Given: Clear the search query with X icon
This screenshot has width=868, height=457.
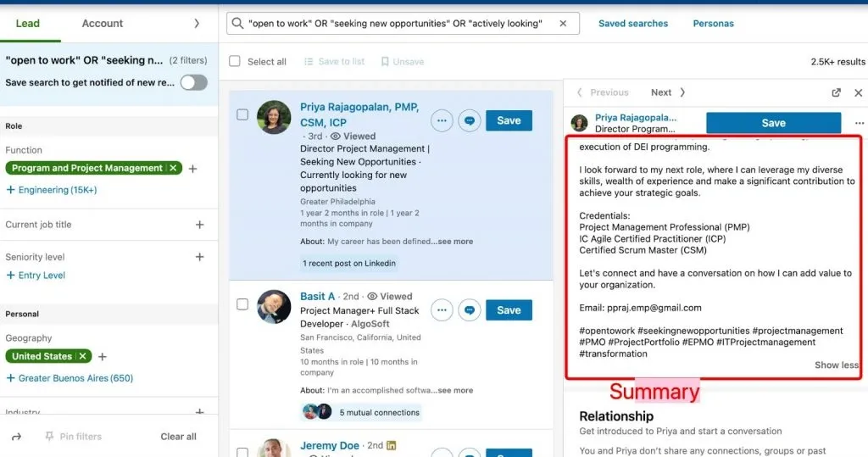Looking at the screenshot, I should 563,23.
